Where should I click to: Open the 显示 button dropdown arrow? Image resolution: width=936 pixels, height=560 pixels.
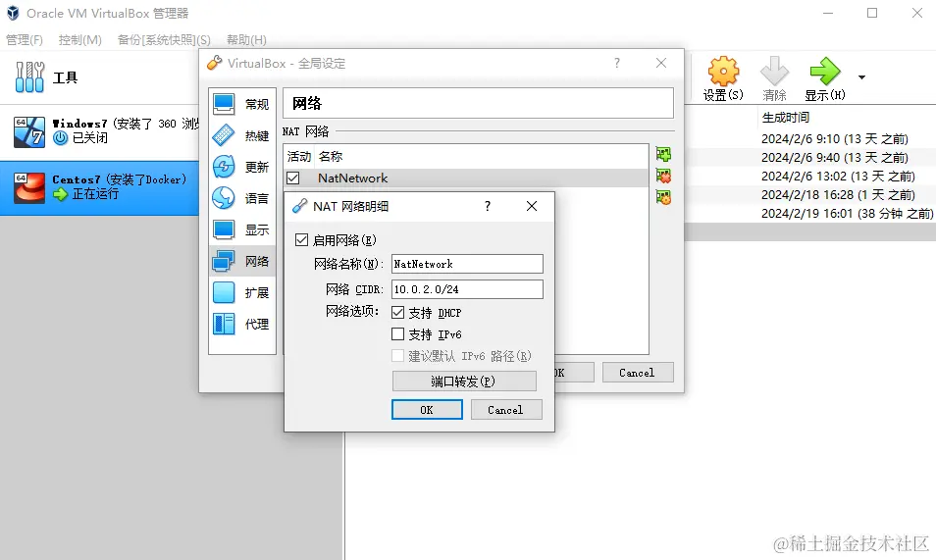tap(861, 77)
